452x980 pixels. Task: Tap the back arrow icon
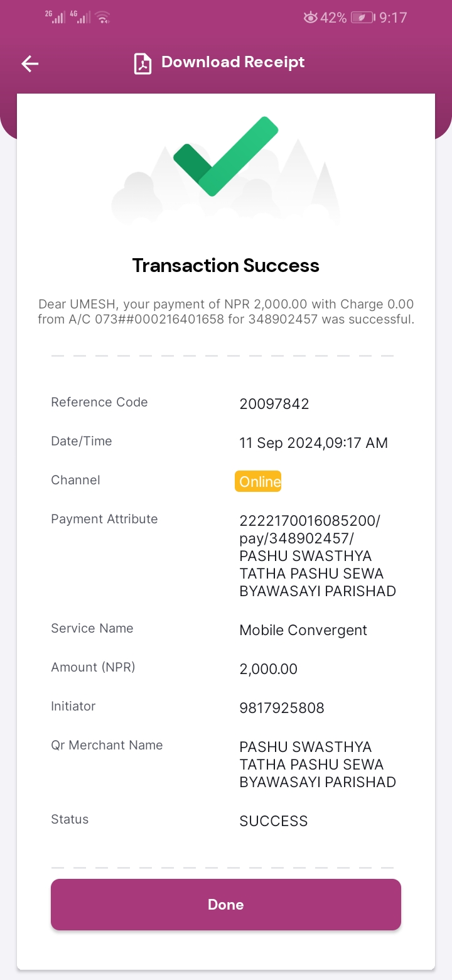pos(30,63)
